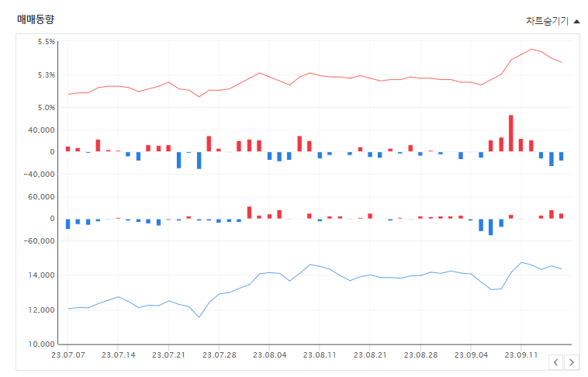
Task: Click the lowest dip of blue price line
Action: 199,317
